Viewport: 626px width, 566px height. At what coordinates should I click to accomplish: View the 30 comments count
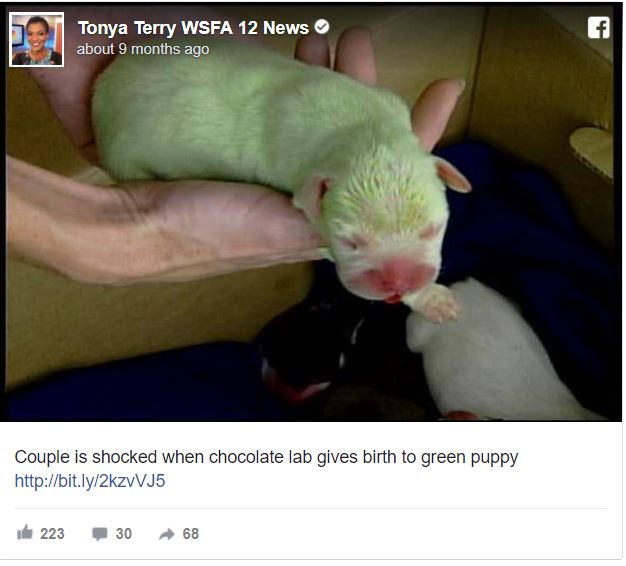(x=124, y=534)
